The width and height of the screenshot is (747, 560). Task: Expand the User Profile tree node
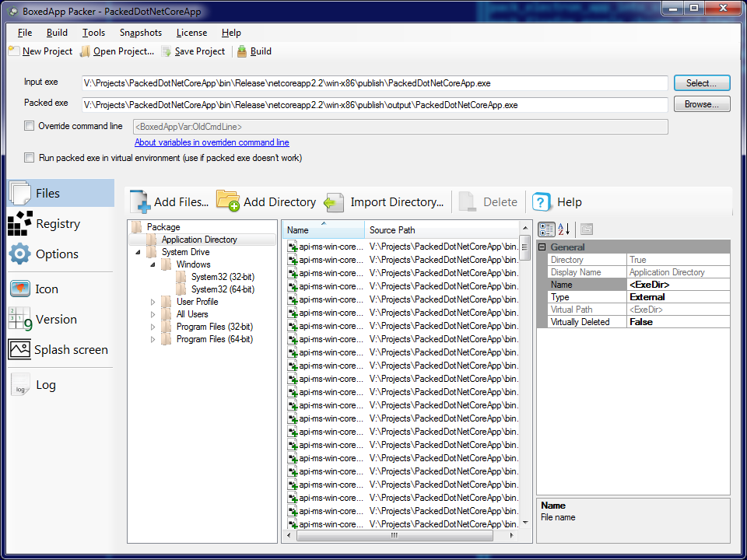tap(153, 302)
